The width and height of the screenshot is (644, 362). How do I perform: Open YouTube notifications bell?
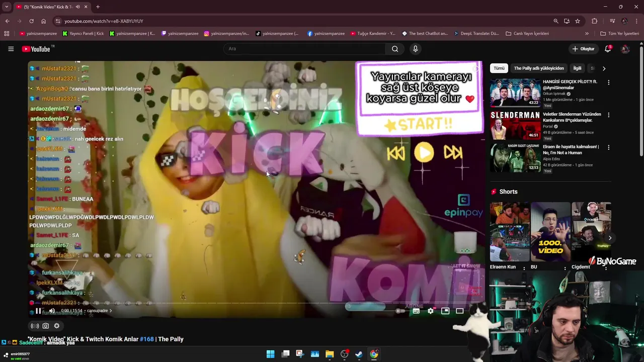click(x=608, y=49)
